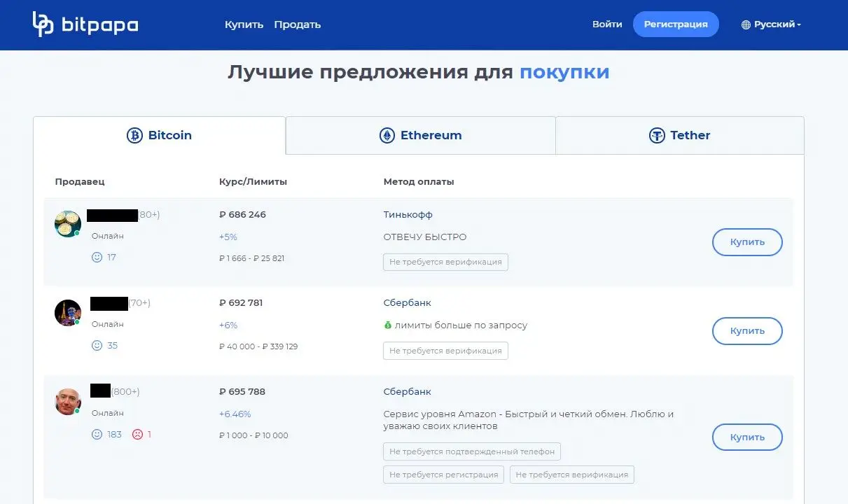Click the (800+) seller rating
The image size is (848, 504).
coord(125,392)
